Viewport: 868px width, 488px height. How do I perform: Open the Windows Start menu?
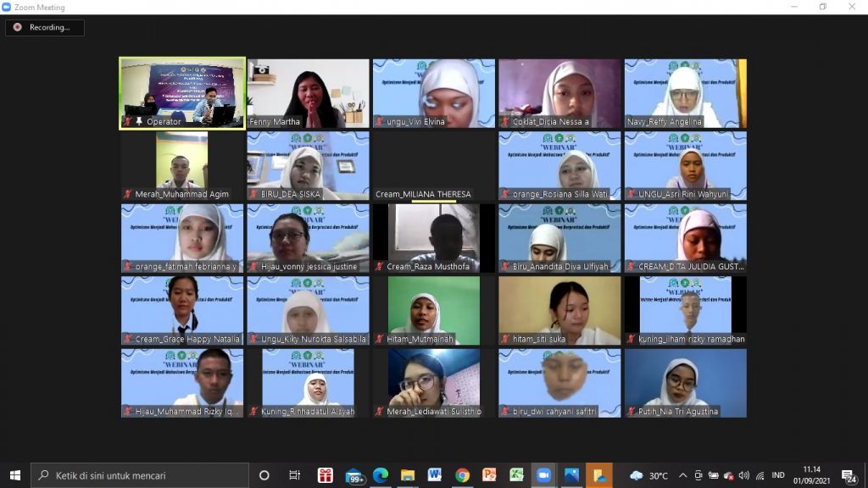[x=14, y=475]
